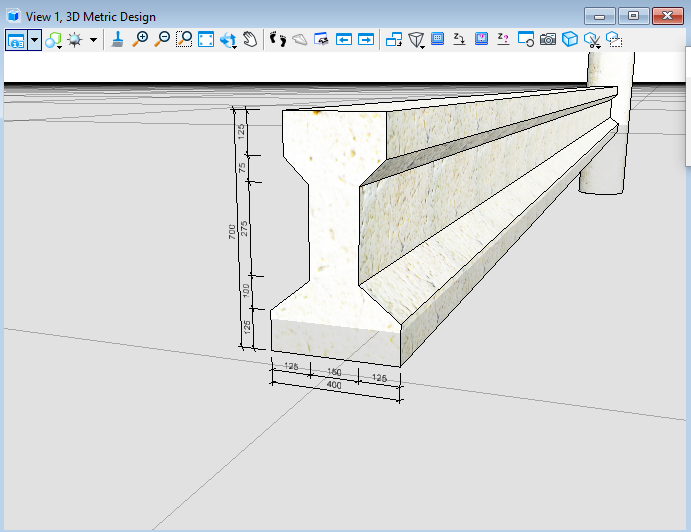Viewport: 691px width, 532px height.
Task: Click the Update View brush icon
Action: [118, 40]
